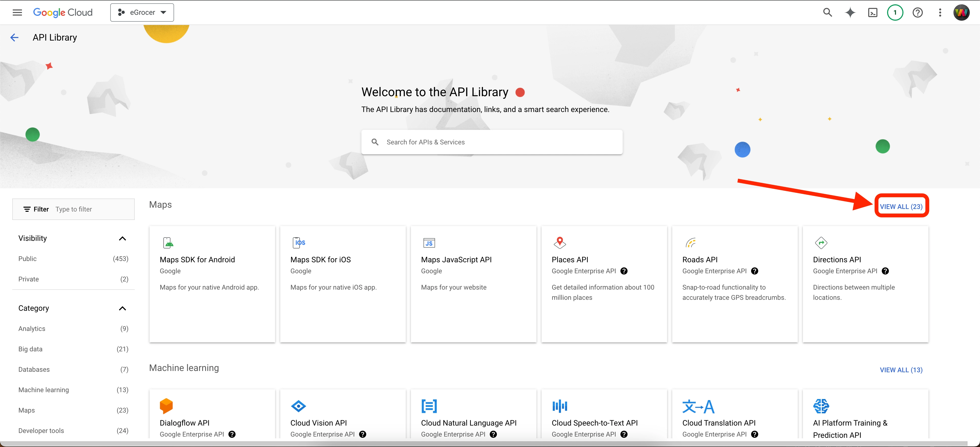Click the horizontal scrollbar at page bottom
The height and width of the screenshot is (447, 980).
pyautogui.click(x=484, y=444)
